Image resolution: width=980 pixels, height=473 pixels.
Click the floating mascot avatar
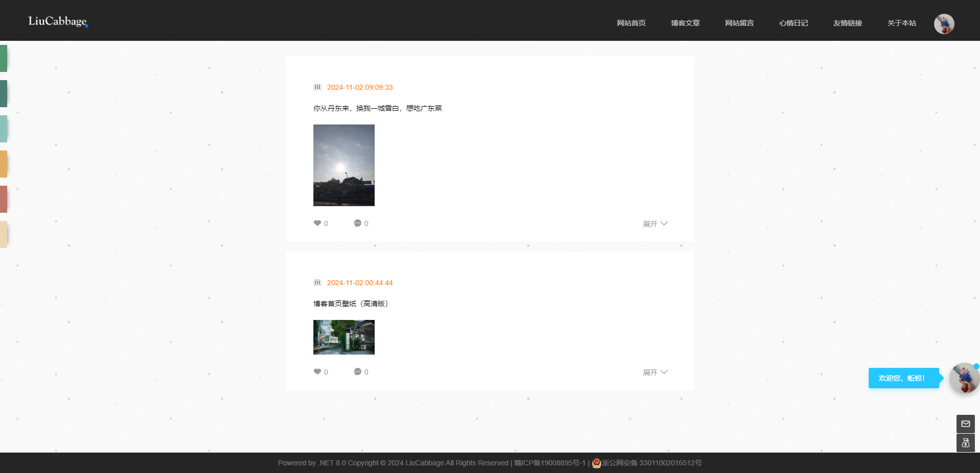click(964, 378)
